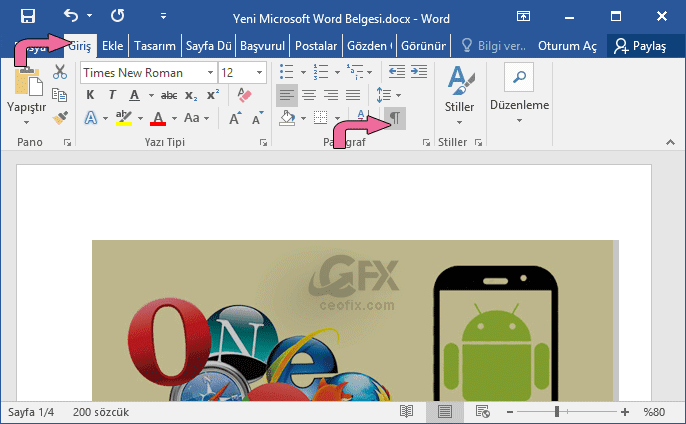Toggle subscript formatting

pyautogui.click(x=191, y=95)
